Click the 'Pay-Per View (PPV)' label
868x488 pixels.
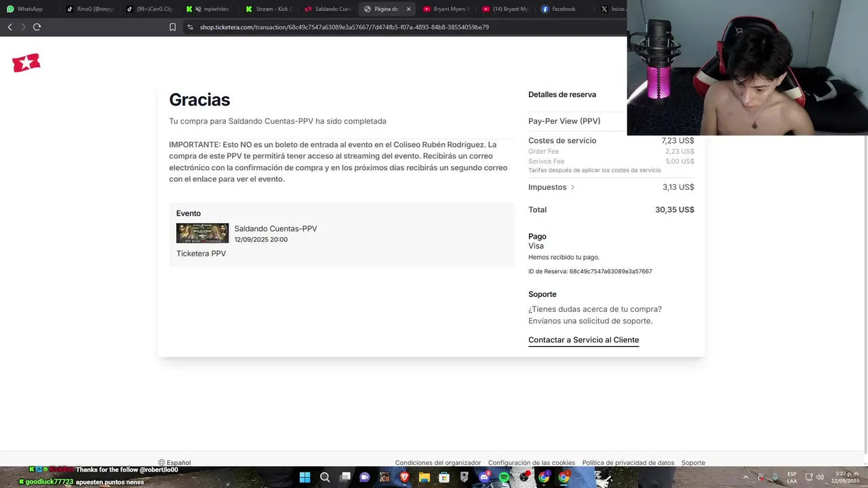(x=564, y=121)
